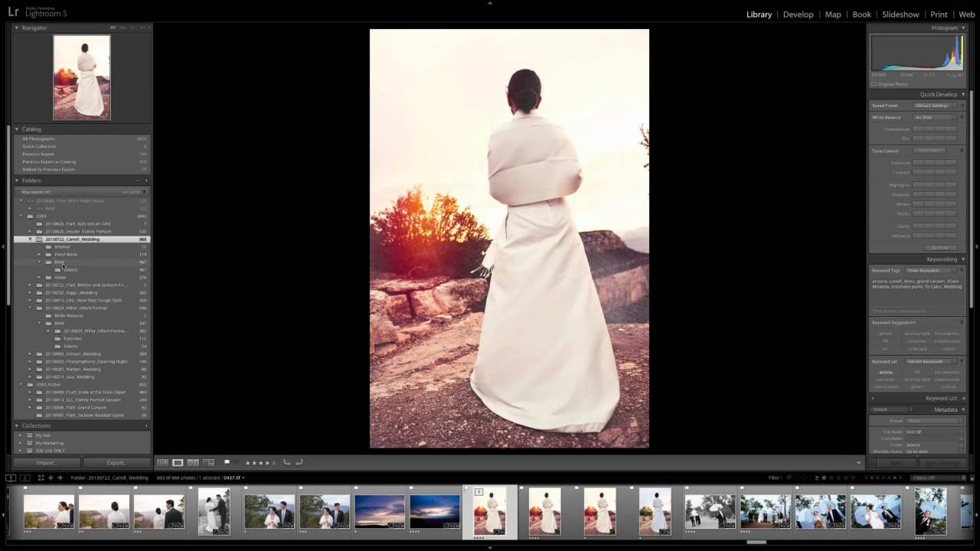The width and height of the screenshot is (980, 551).
Task: Select FIT zoom level in Navigator
Action: coord(113,28)
